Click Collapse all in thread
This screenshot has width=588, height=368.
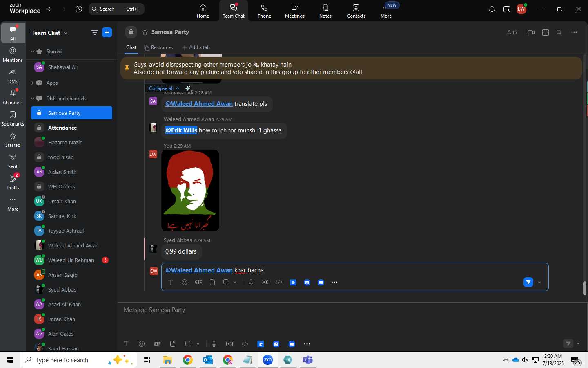(164, 88)
